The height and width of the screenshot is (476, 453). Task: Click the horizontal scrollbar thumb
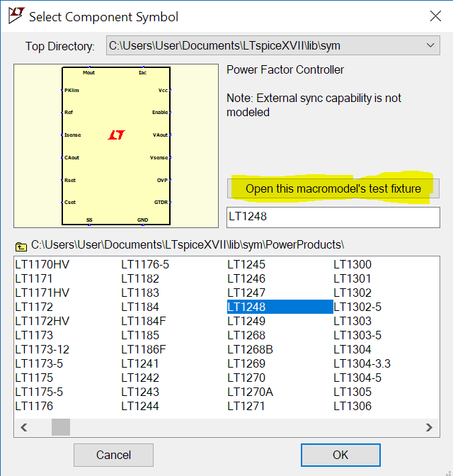[61, 427]
